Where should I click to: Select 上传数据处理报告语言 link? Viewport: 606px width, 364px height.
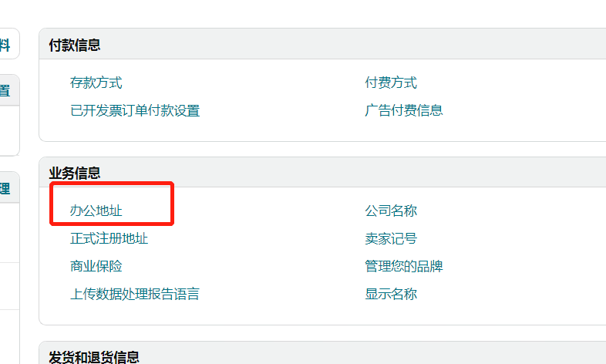point(135,294)
